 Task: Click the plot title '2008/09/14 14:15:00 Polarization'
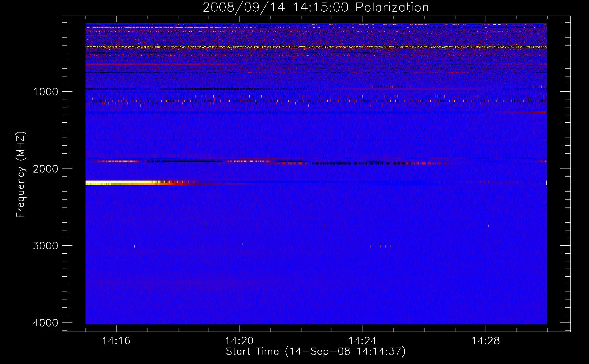click(x=316, y=8)
